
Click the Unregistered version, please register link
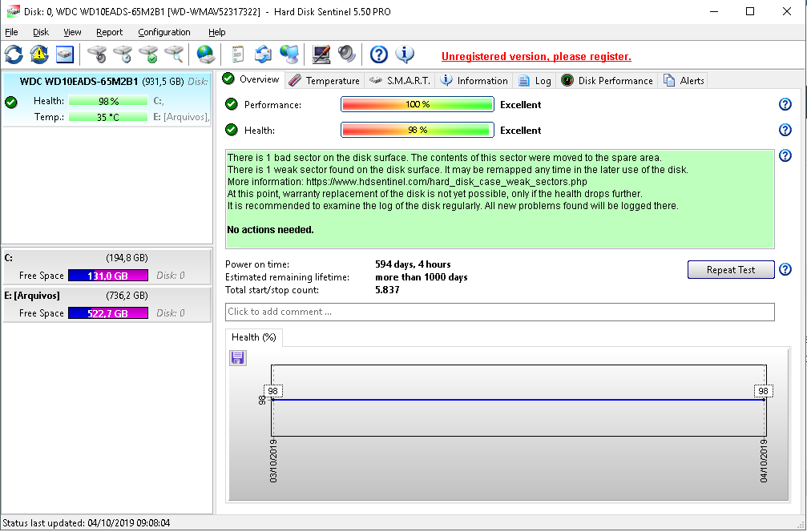[x=536, y=57]
